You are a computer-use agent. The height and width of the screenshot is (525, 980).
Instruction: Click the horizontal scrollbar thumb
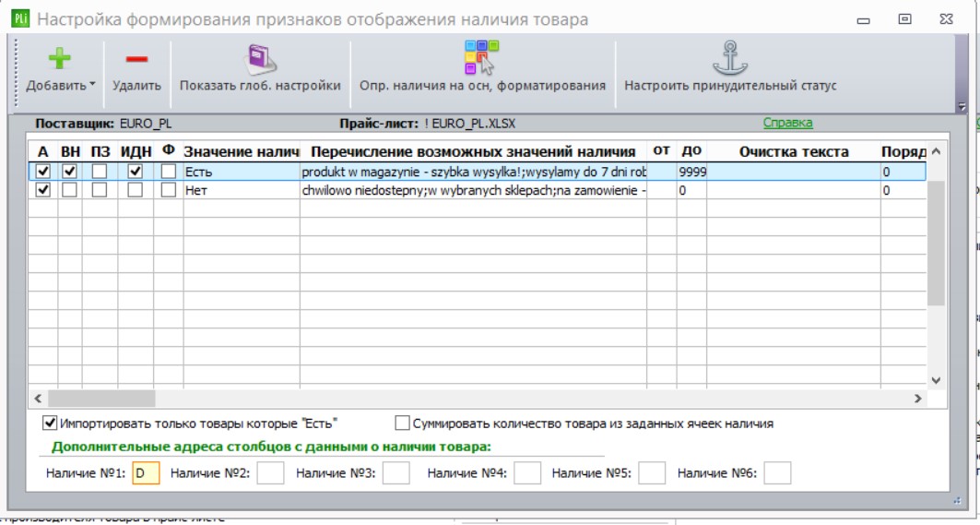(101, 398)
